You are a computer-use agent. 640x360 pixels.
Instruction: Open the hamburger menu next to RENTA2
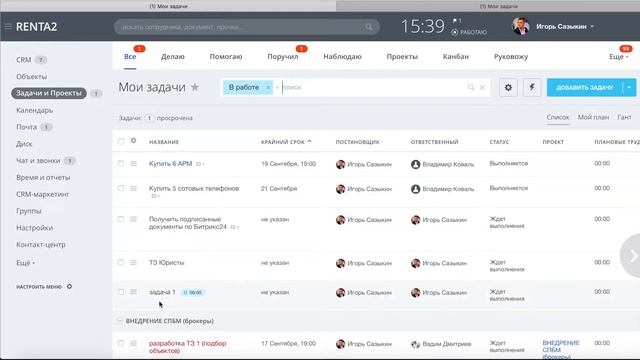pyautogui.click(x=8, y=27)
